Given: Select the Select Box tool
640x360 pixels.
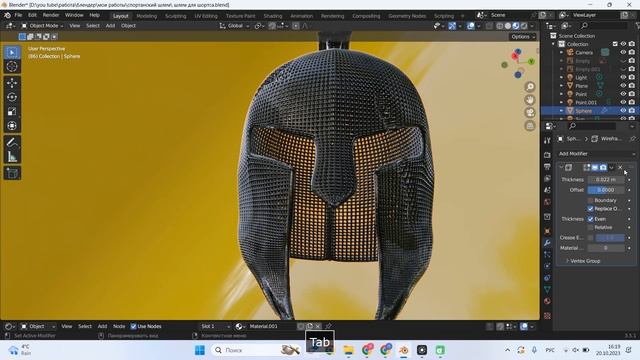Looking at the screenshot, I should [x=12, y=53].
